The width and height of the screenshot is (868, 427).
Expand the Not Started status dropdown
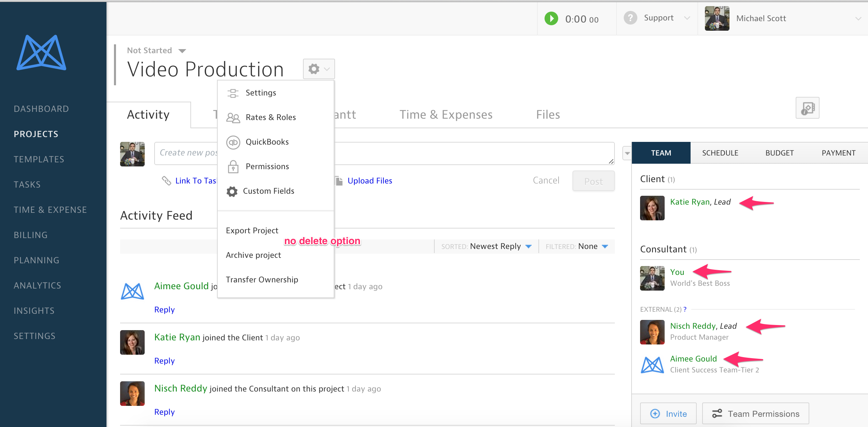tap(182, 51)
